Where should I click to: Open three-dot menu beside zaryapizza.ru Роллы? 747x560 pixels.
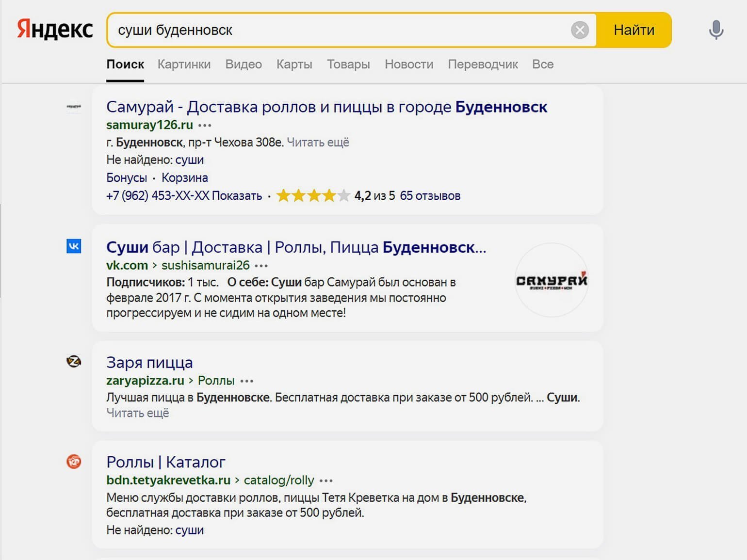coord(247,381)
